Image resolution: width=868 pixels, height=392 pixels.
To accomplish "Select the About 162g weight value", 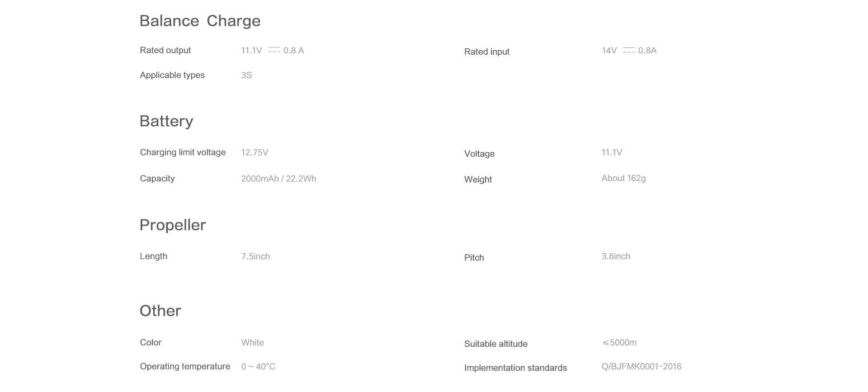I will click(623, 178).
